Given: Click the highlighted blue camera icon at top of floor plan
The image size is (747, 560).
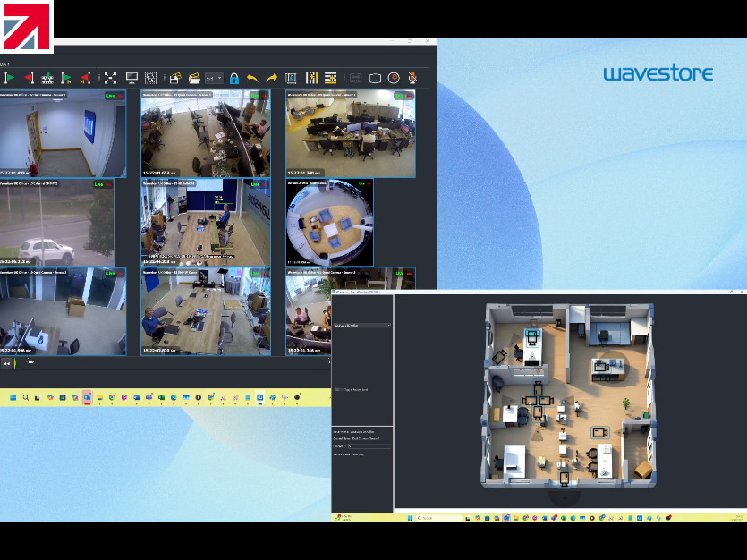Looking at the screenshot, I should click(534, 337).
